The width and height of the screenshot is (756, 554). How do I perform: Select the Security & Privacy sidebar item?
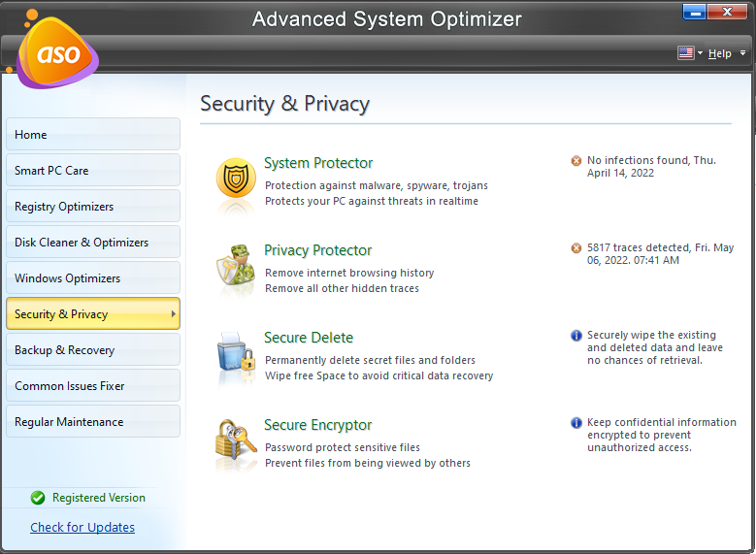pos(93,314)
